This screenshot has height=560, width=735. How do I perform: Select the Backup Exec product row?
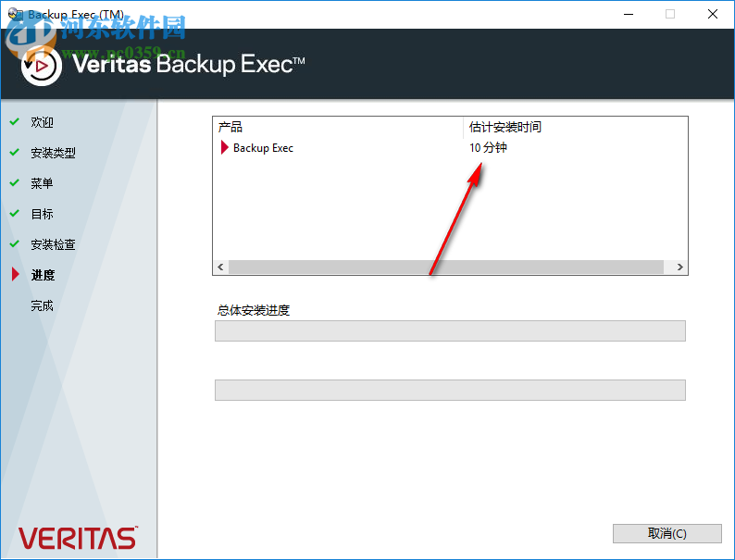click(x=450, y=147)
